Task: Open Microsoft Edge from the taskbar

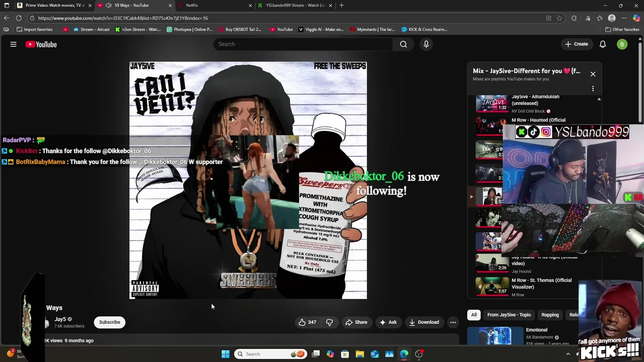Action: pyautogui.click(x=404, y=354)
